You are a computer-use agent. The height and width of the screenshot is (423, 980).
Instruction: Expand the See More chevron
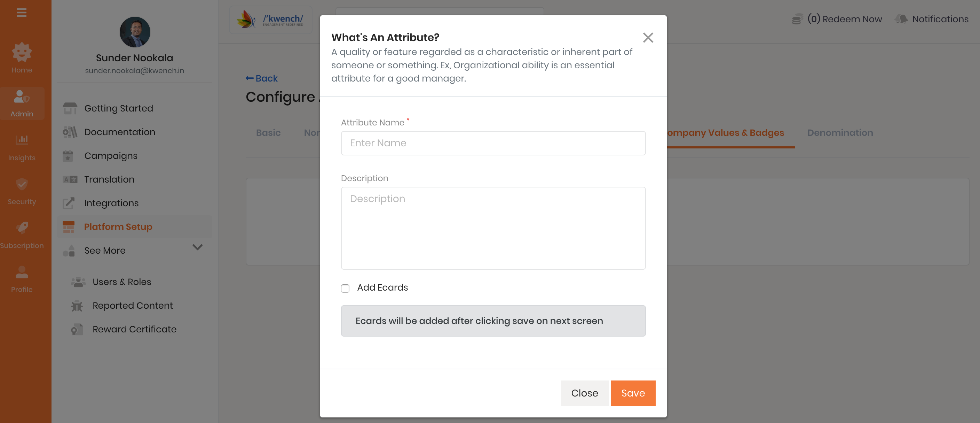click(197, 247)
